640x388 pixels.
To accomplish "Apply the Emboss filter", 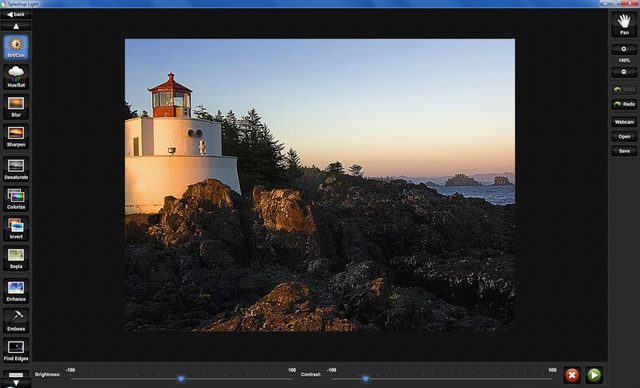I will tap(16, 320).
